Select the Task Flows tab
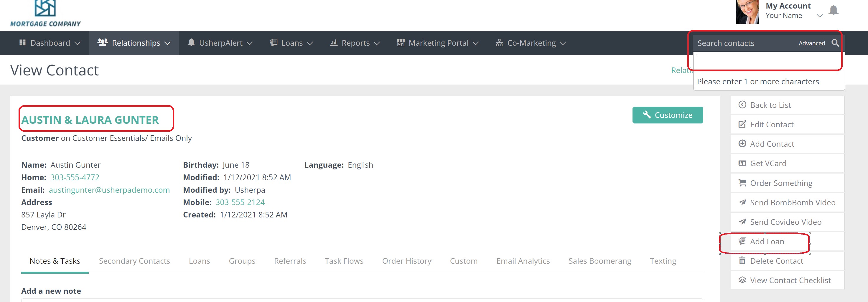The height and width of the screenshot is (302, 868). click(344, 261)
